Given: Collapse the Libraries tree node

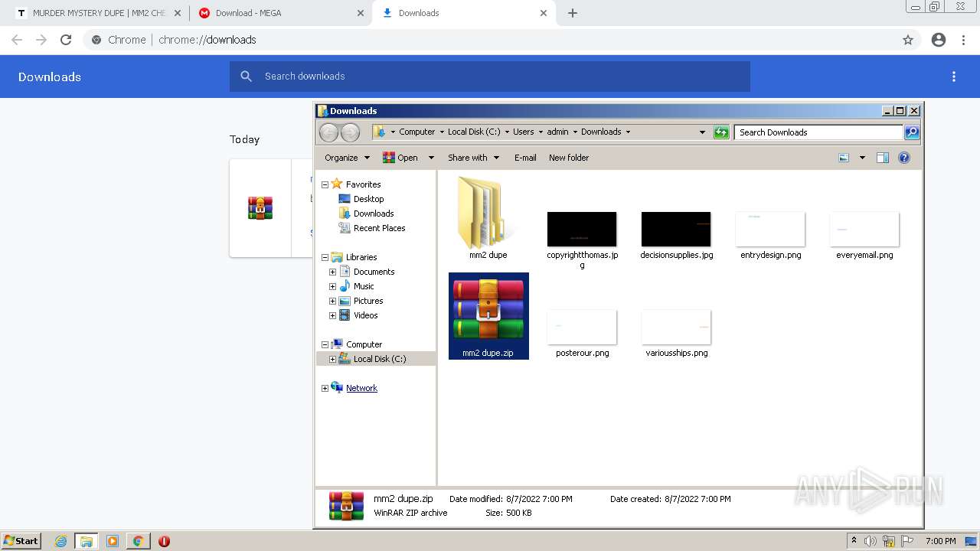Looking at the screenshot, I should pyautogui.click(x=325, y=257).
